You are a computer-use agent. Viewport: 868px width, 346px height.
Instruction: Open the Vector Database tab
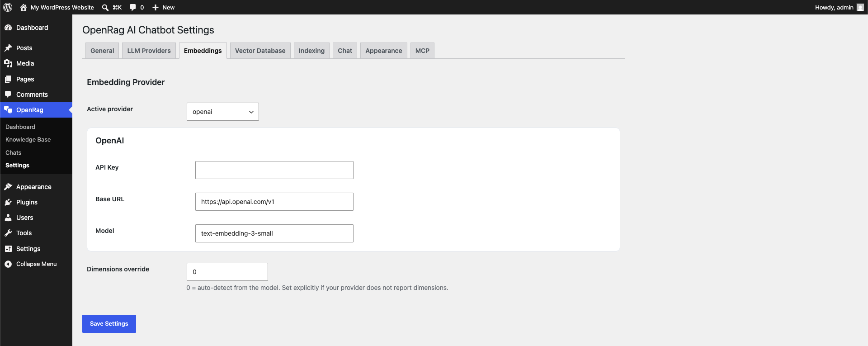coord(260,51)
